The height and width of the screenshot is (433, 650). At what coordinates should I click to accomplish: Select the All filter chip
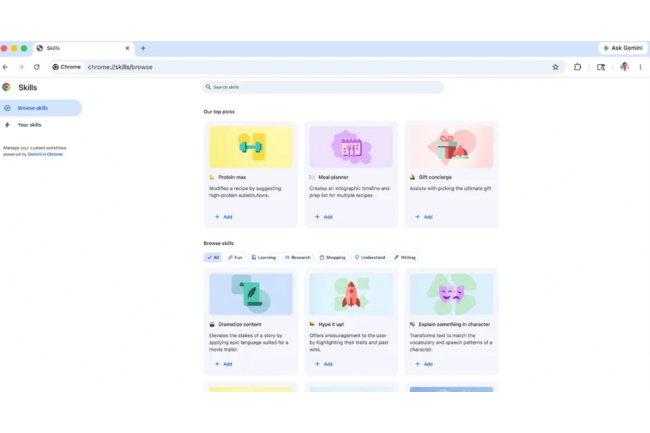[x=212, y=257]
